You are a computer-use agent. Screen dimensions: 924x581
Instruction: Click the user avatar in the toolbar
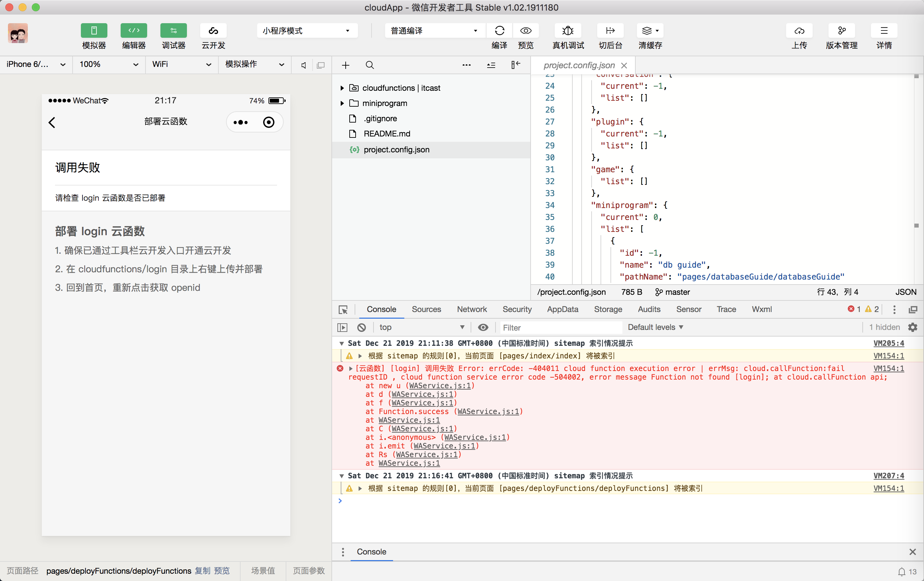(18, 33)
